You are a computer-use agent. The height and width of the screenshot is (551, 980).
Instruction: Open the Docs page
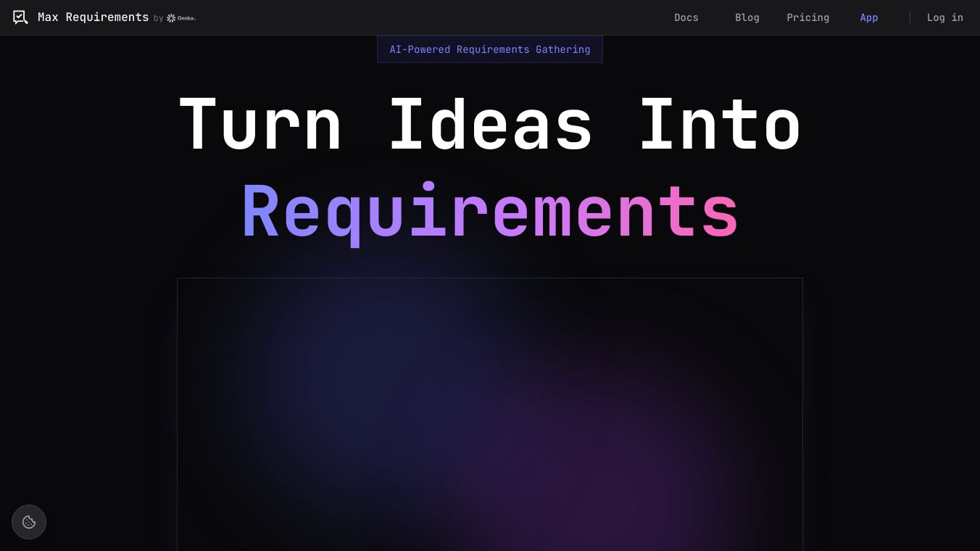point(686,17)
